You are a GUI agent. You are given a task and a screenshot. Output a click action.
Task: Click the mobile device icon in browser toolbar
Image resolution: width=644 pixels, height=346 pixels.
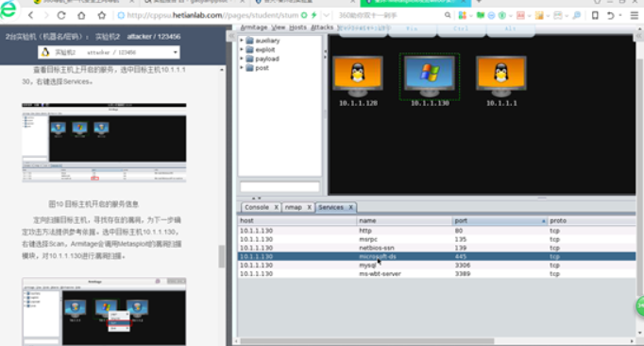tap(595, 16)
